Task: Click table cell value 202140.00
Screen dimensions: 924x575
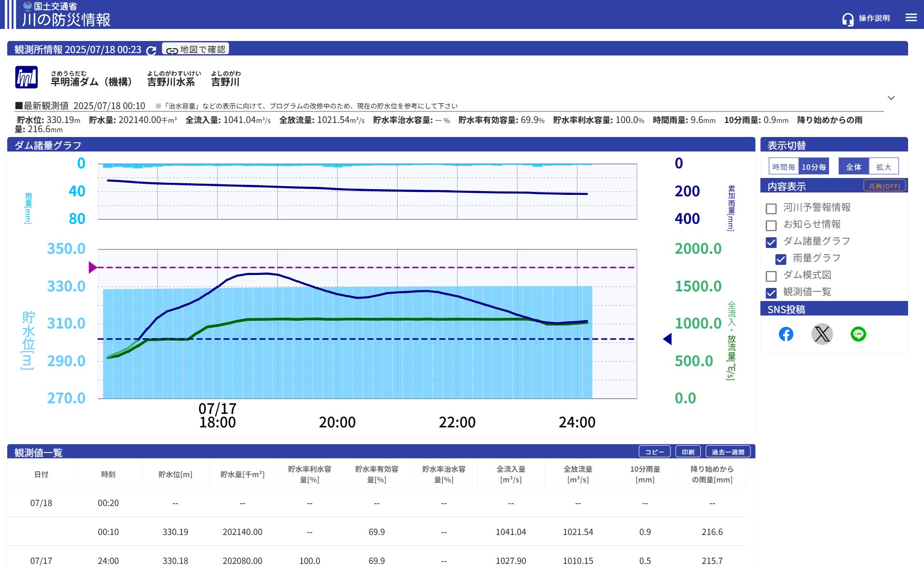Action: coord(242,532)
